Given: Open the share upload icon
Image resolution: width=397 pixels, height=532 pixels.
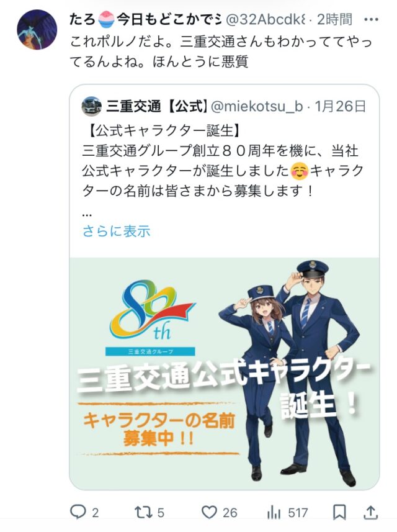Looking at the screenshot, I should tap(370, 512).
